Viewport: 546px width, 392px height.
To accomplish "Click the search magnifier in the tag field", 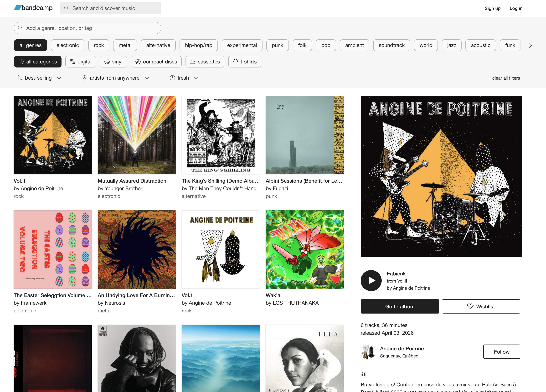I will coord(21,28).
